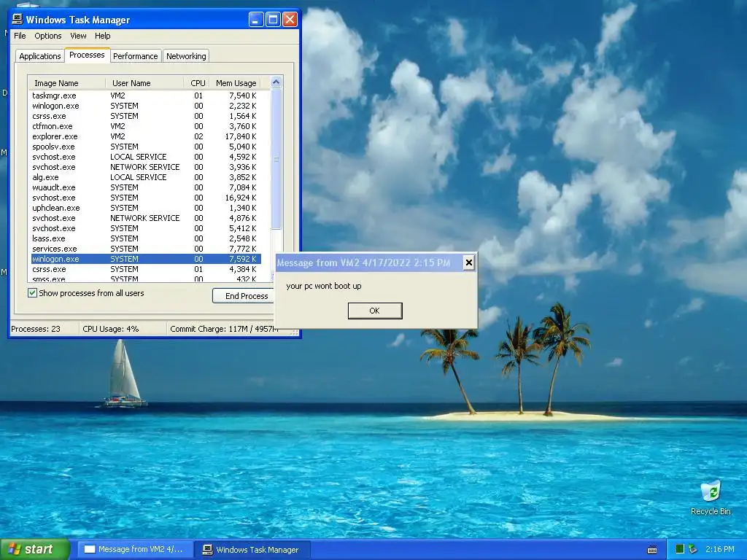The width and height of the screenshot is (747, 560).
Task: Close the Message from VM2 dialog
Action: pos(468,262)
